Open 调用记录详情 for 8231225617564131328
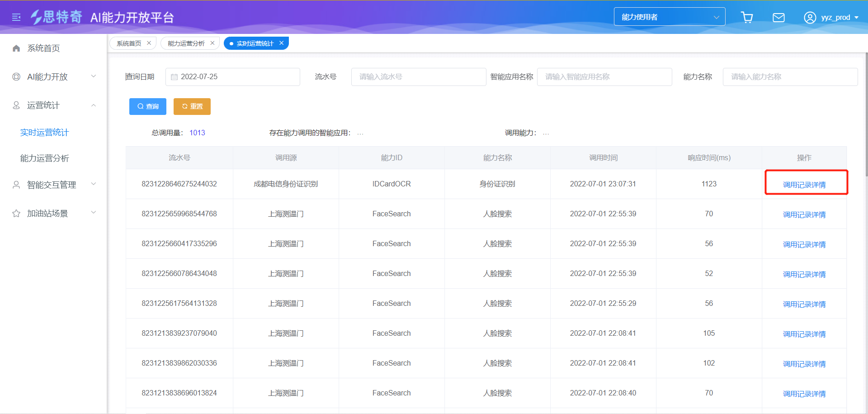The image size is (868, 414). [804, 304]
